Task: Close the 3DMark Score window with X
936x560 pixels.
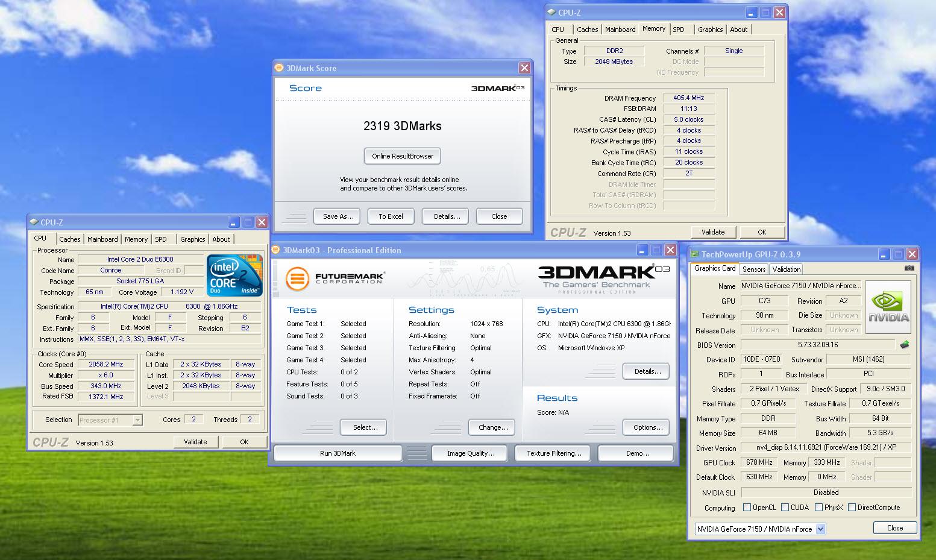Action: pos(524,68)
